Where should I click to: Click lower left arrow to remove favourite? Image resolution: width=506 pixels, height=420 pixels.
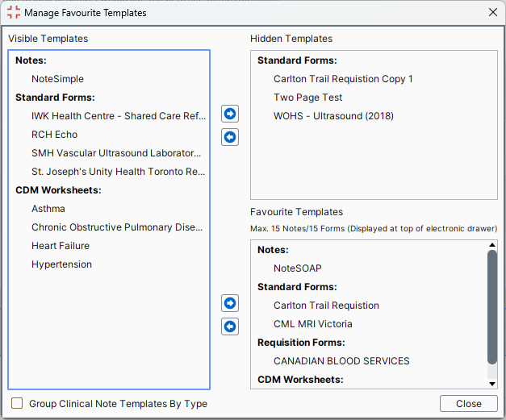(x=230, y=326)
